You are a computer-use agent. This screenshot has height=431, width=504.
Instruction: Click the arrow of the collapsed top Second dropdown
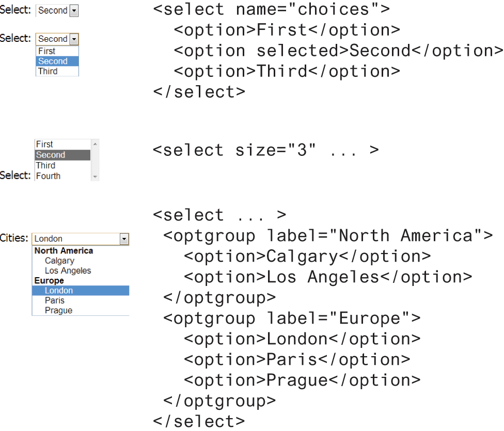[x=74, y=11]
